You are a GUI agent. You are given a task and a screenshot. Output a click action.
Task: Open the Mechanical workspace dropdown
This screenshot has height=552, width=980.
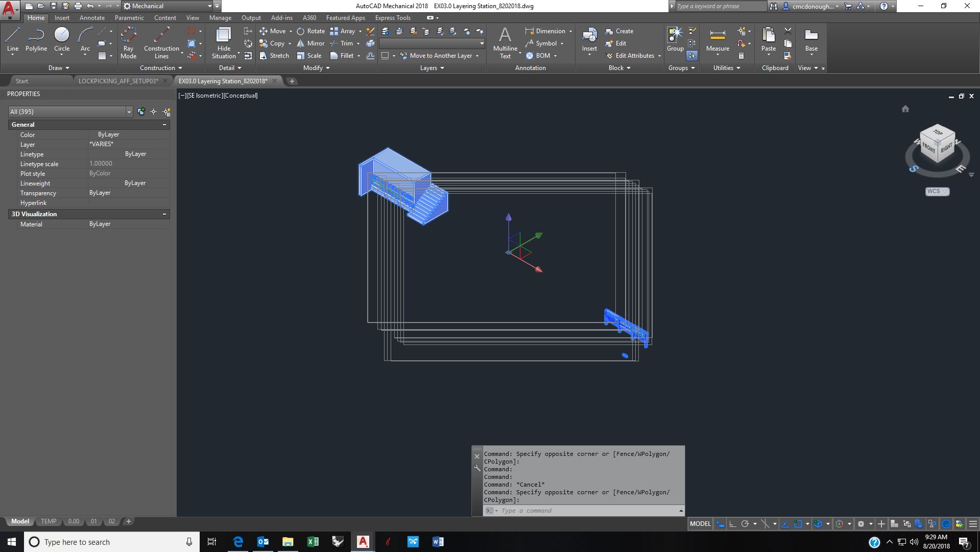click(x=168, y=6)
